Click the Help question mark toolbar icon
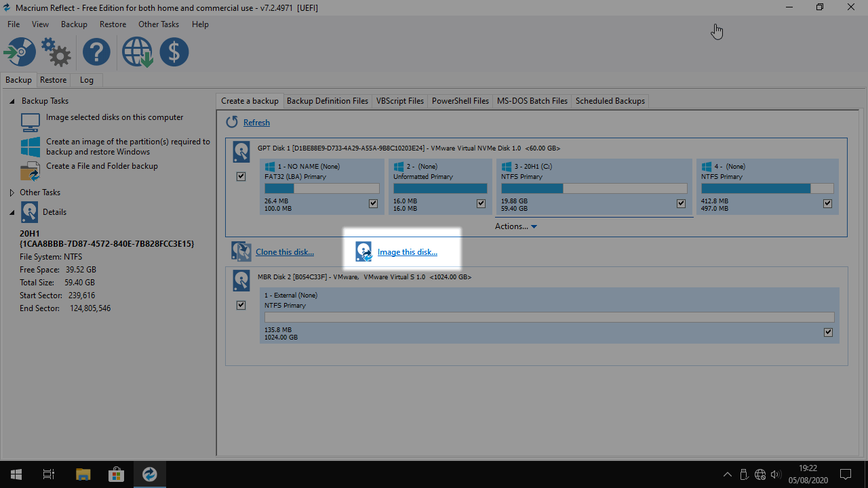868x488 pixels. tap(96, 52)
